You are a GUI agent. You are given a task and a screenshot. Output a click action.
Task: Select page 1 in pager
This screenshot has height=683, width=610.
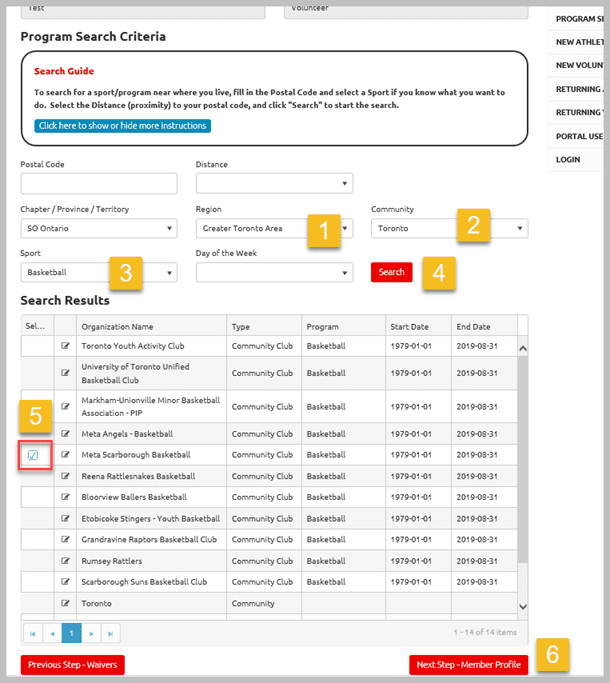71,633
